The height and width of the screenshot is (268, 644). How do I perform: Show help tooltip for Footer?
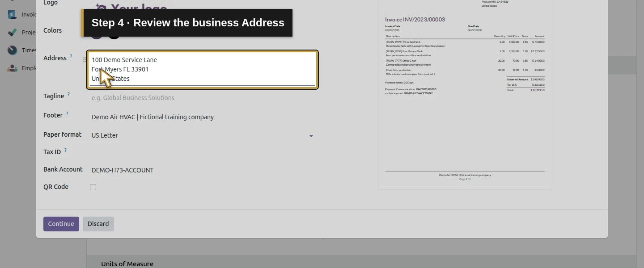(x=67, y=113)
